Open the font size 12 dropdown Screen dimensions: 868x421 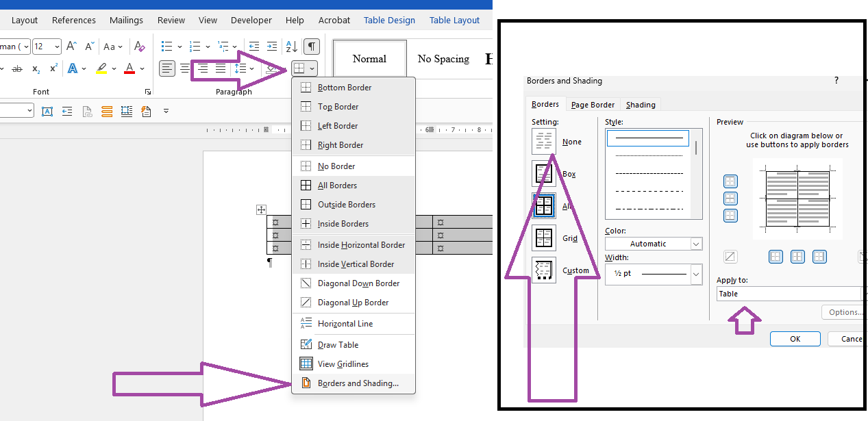coord(55,47)
